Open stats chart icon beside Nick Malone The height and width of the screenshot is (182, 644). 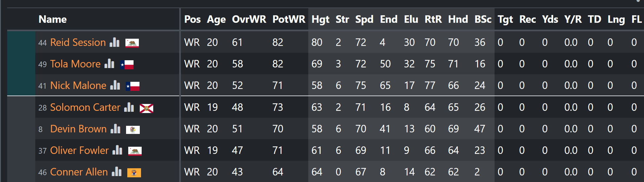pos(115,85)
